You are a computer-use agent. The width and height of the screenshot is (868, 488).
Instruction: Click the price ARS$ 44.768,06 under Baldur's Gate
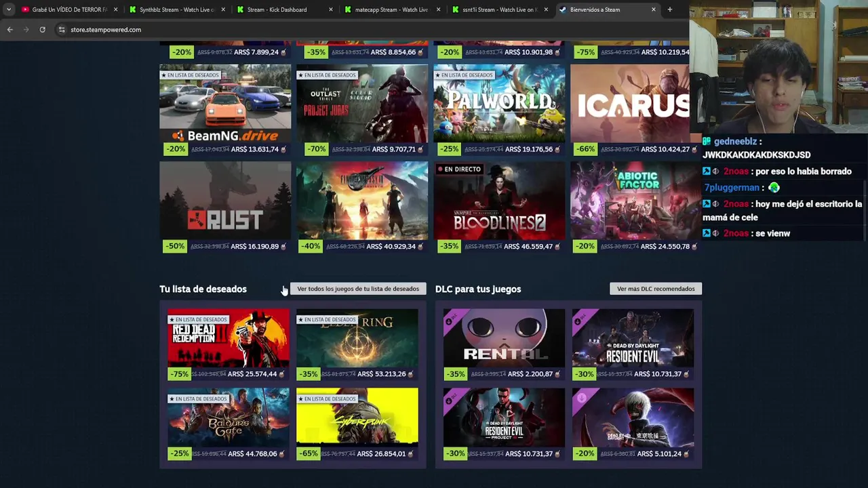click(252, 453)
